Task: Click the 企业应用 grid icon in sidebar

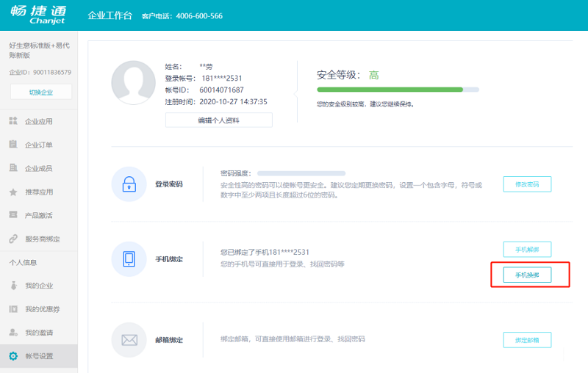Action: click(x=13, y=120)
